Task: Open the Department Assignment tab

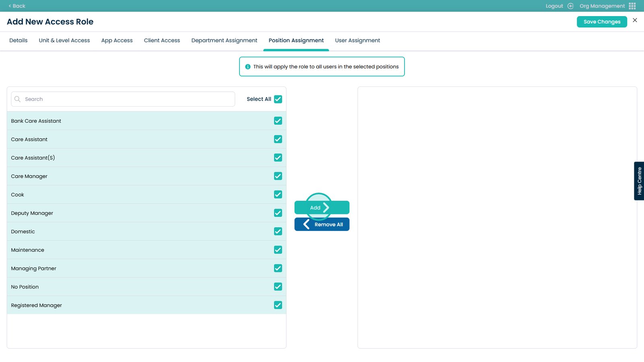Action: [x=224, y=41]
